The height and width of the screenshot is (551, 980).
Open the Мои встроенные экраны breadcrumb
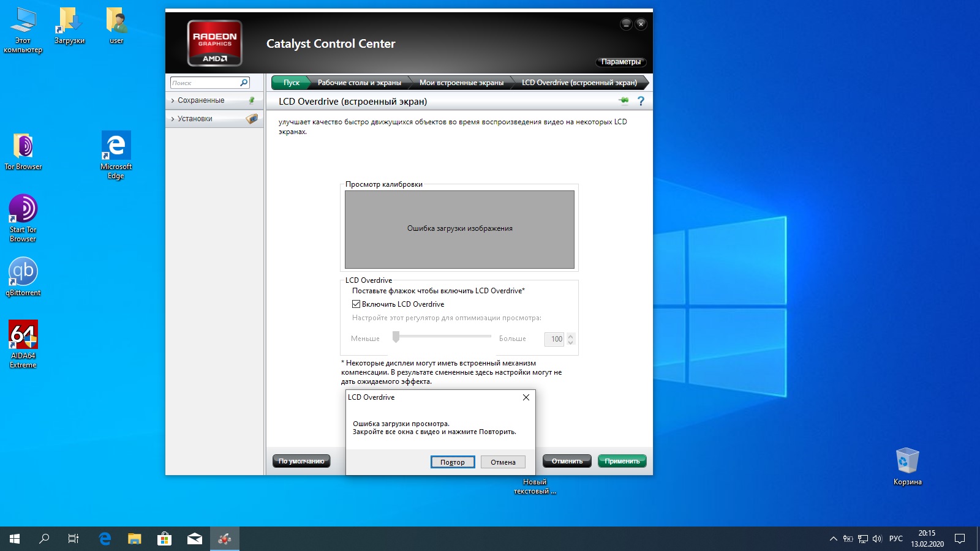click(461, 83)
